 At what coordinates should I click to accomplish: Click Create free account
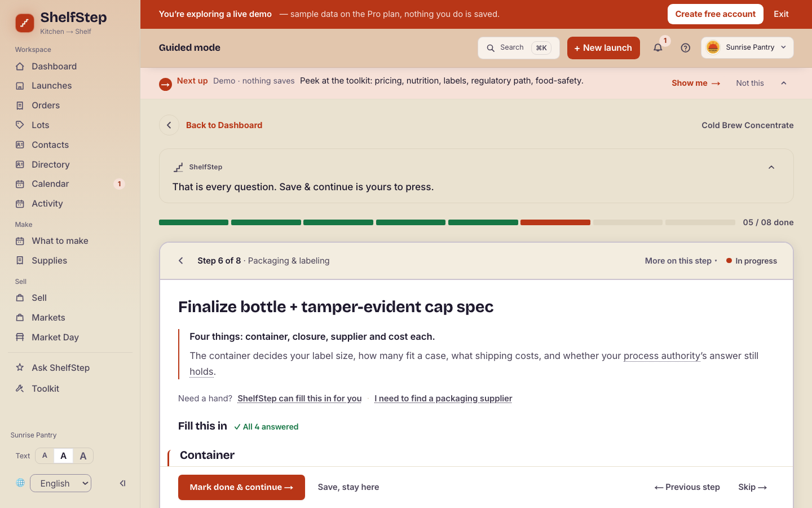(715, 14)
